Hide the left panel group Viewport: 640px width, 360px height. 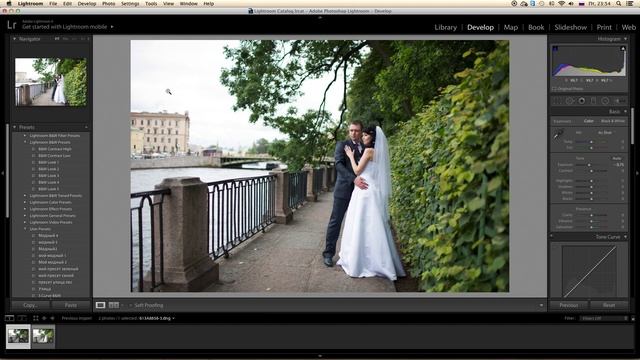coord(3,173)
